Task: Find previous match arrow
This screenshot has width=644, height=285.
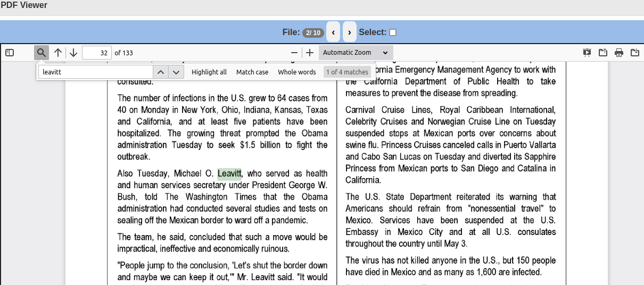Action: (x=161, y=72)
